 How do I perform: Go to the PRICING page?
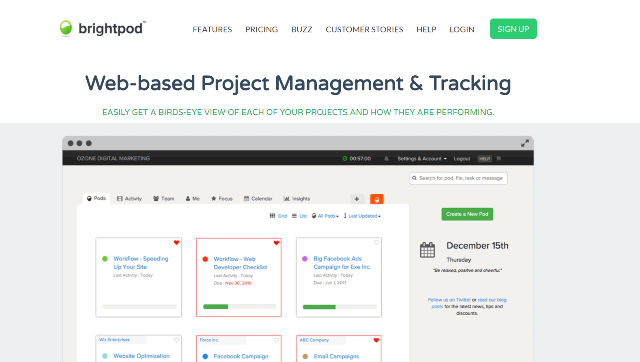pyautogui.click(x=262, y=29)
